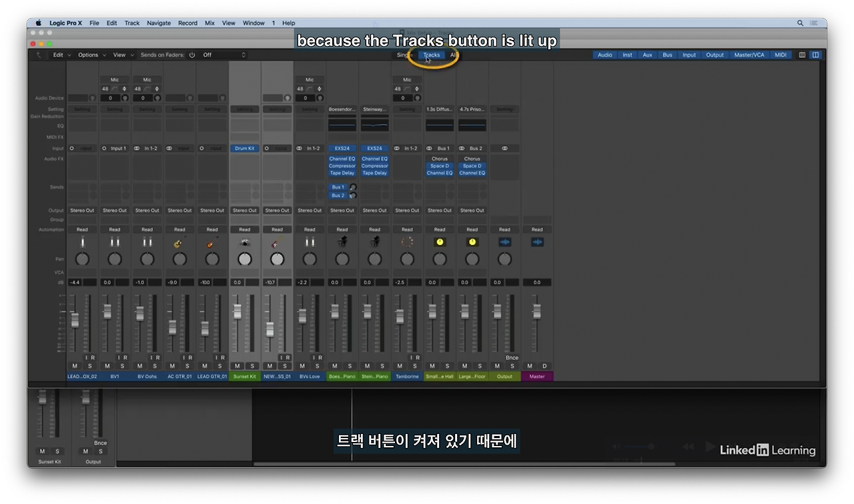Click the pan knob on Sunset Kit
854x504 pixels.
click(x=245, y=259)
